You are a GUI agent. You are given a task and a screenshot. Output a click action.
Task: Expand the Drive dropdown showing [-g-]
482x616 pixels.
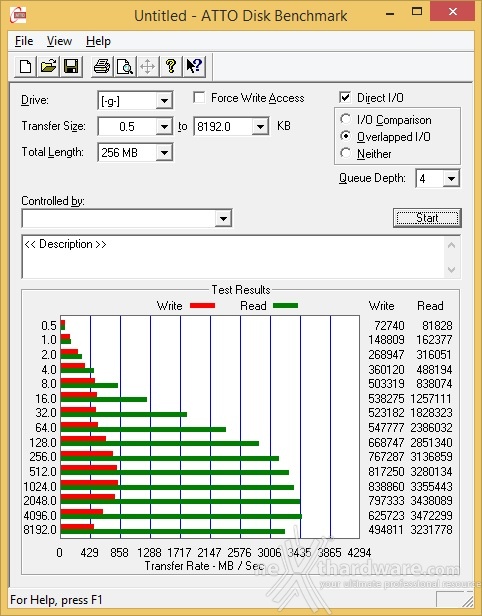click(x=164, y=101)
